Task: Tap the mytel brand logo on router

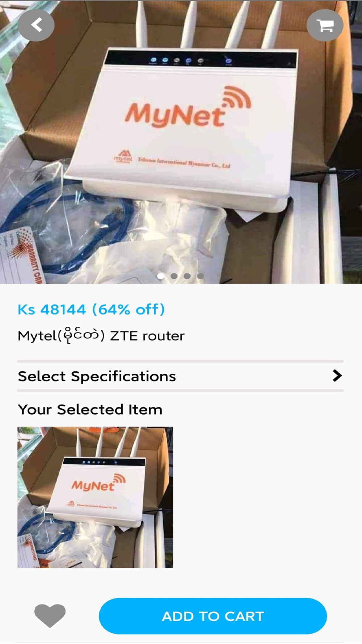Action: click(123, 157)
